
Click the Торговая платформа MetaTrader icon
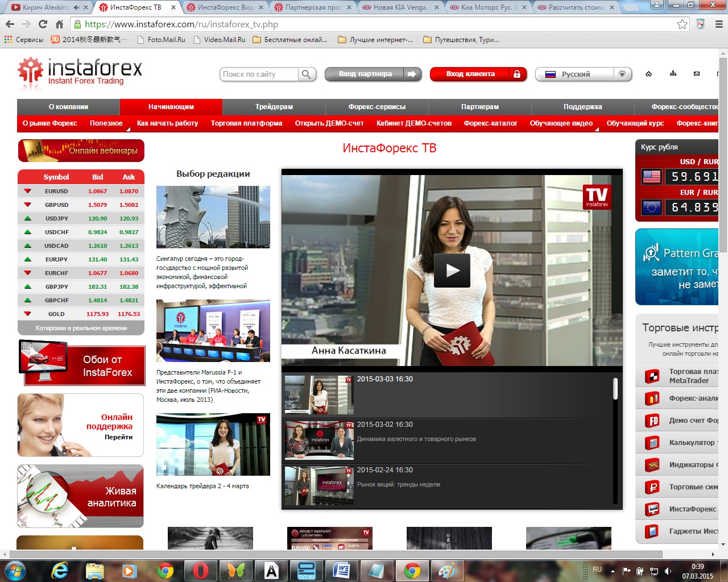pos(652,376)
